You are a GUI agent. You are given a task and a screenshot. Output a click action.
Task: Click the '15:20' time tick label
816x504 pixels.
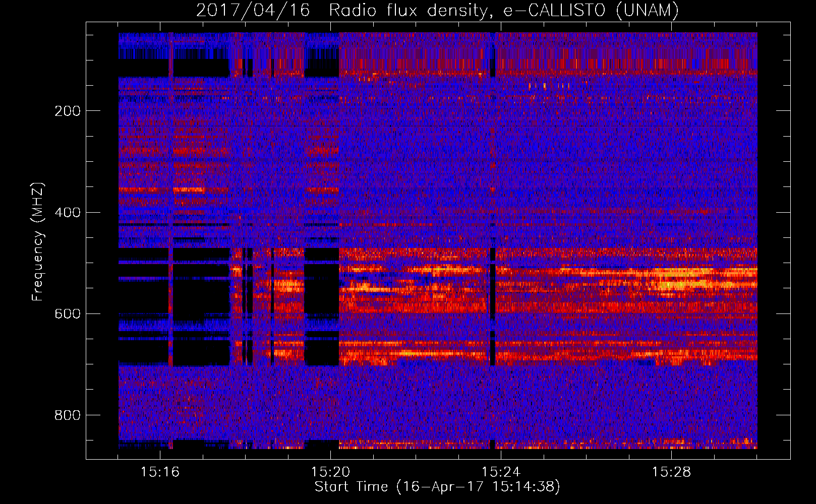point(331,472)
